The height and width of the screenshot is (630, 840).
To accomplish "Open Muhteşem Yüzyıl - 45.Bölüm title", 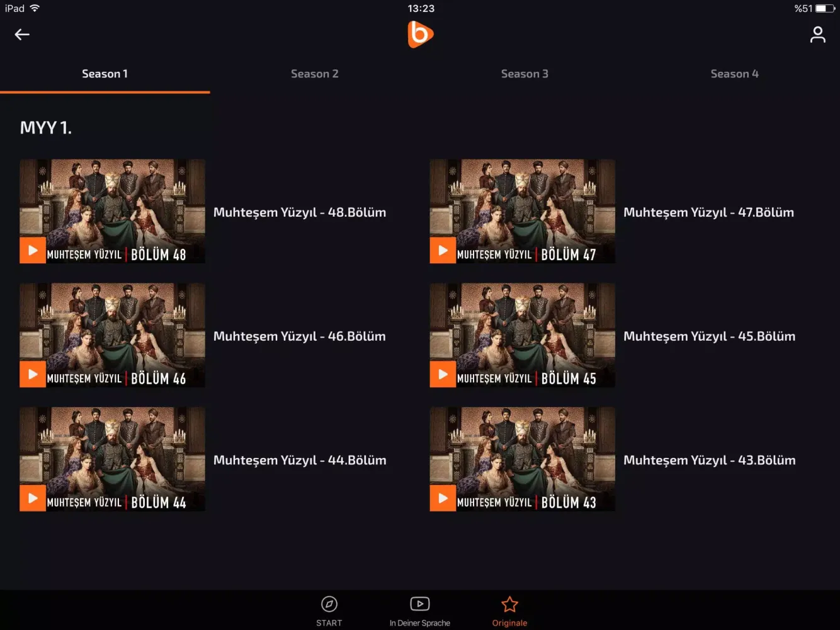I will 710,336.
